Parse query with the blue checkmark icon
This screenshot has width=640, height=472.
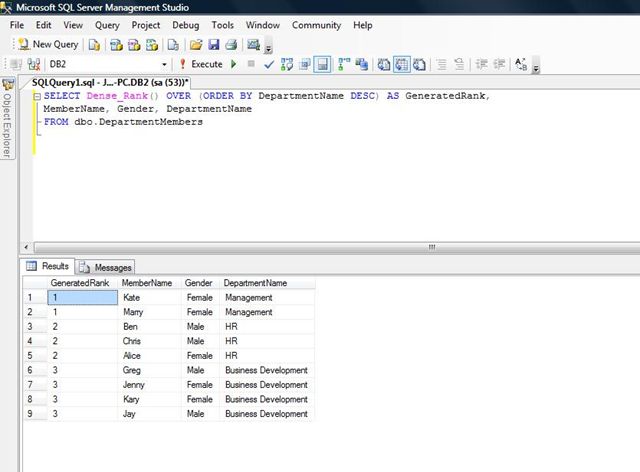point(269,64)
